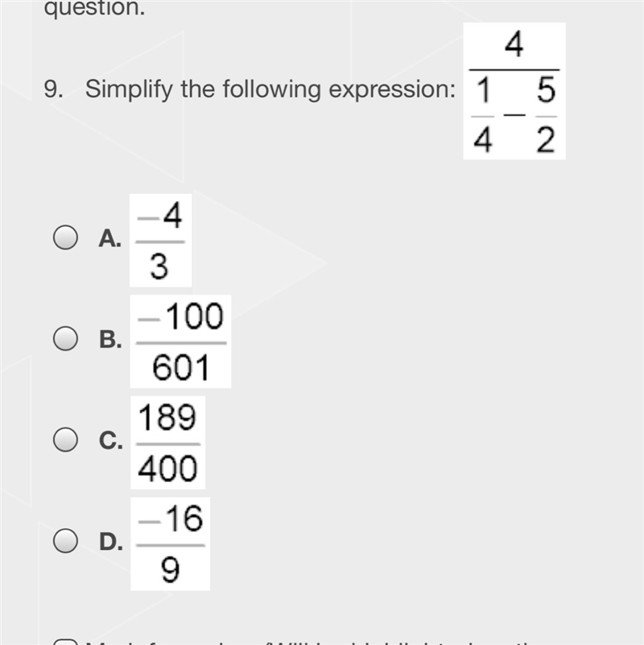Click the letter D answer label
The image size is (644, 645).
coord(110,542)
